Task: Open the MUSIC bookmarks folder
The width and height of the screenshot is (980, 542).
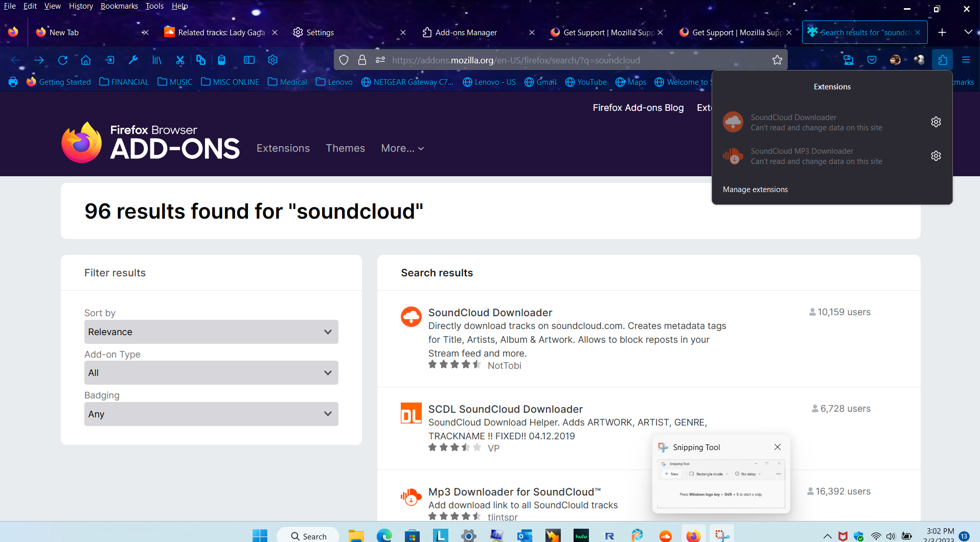Action: click(x=175, y=82)
